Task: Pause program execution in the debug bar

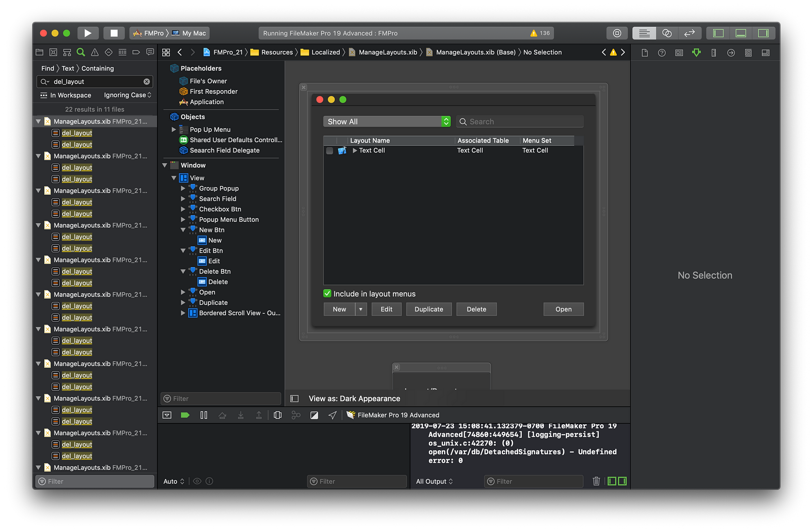Action: (x=204, y=415)
